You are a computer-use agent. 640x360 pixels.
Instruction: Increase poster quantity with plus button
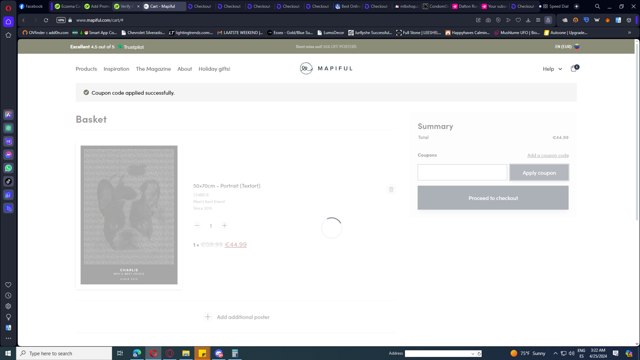(224, 226)
